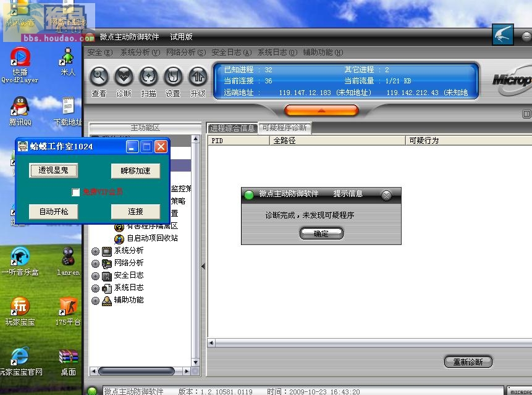The width and height of the screenshot is (532, 395).
Task: Click the 重新诊断 button
Action: click(468, 362)
